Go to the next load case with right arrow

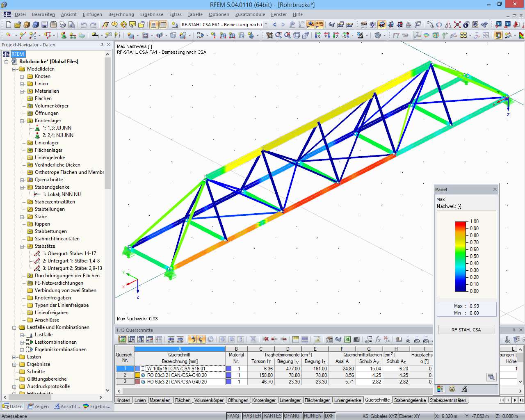click(283, 25)
